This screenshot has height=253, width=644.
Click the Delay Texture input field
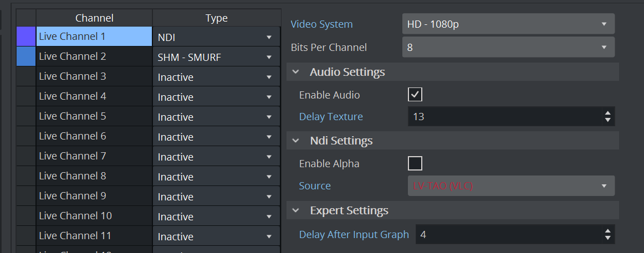(x=503, y=117)
